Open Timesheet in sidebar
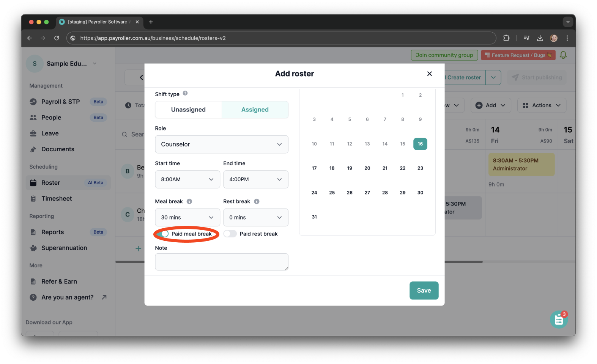This screenshot has height=364, width=597. (68, 199)
